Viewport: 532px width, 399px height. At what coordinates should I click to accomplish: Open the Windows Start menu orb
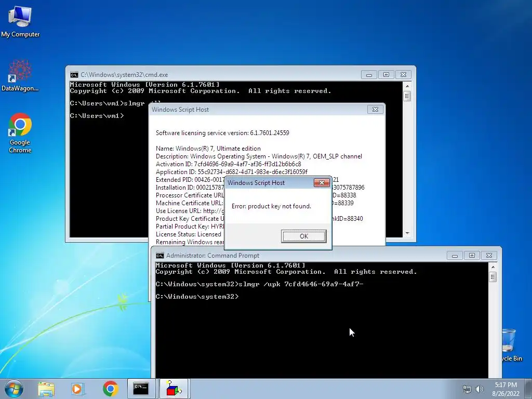14,389
